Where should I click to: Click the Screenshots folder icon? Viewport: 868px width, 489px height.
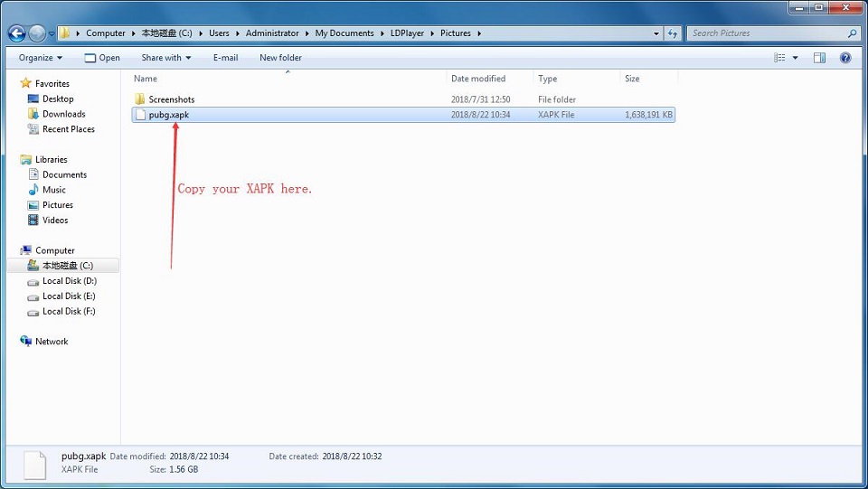click(140, 99)
